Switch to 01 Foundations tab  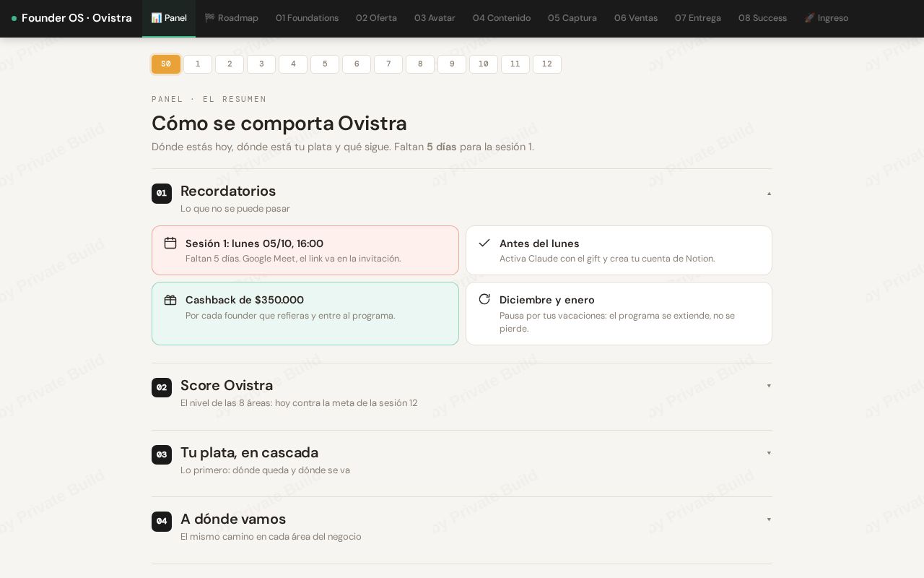(307, 18)
